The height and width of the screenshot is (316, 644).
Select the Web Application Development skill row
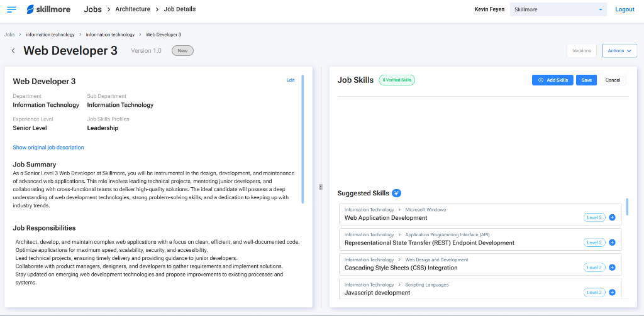click(480, 214)
